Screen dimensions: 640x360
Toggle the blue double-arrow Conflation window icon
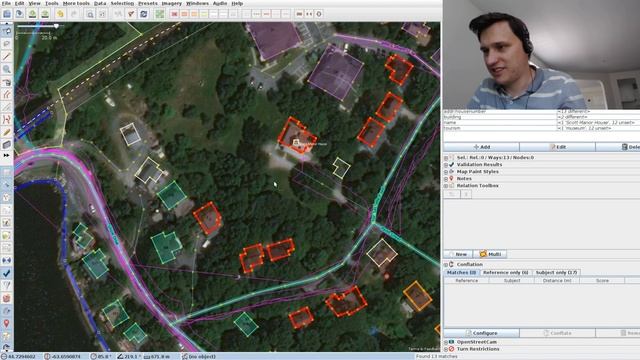click(x=7, y=260)
